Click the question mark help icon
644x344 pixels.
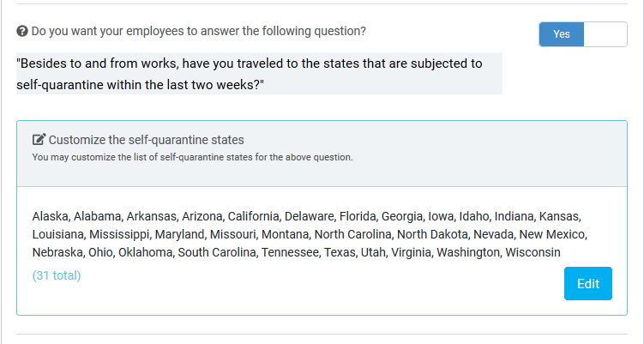pos(22,31)
